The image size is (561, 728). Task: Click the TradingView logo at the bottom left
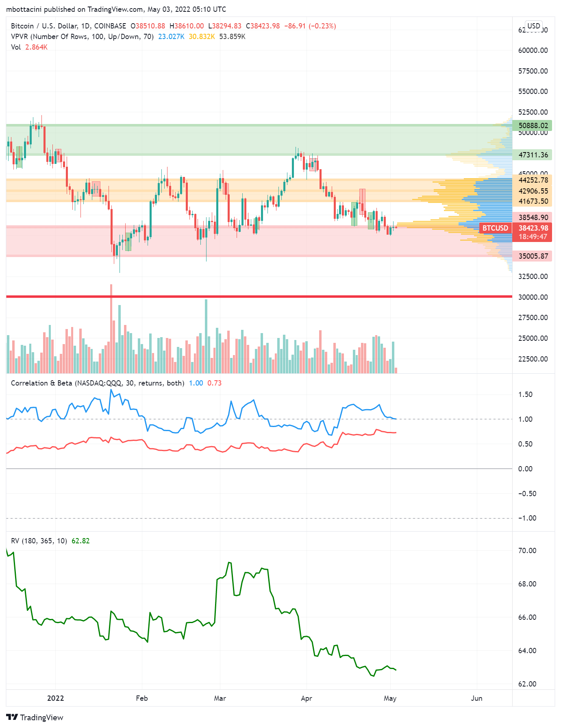coord(35,717)
